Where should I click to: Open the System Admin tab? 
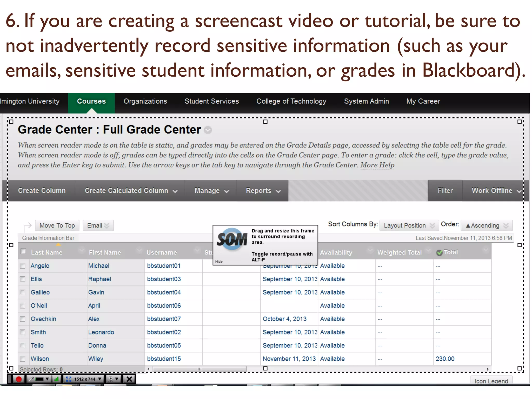click(x=366, y=101)
